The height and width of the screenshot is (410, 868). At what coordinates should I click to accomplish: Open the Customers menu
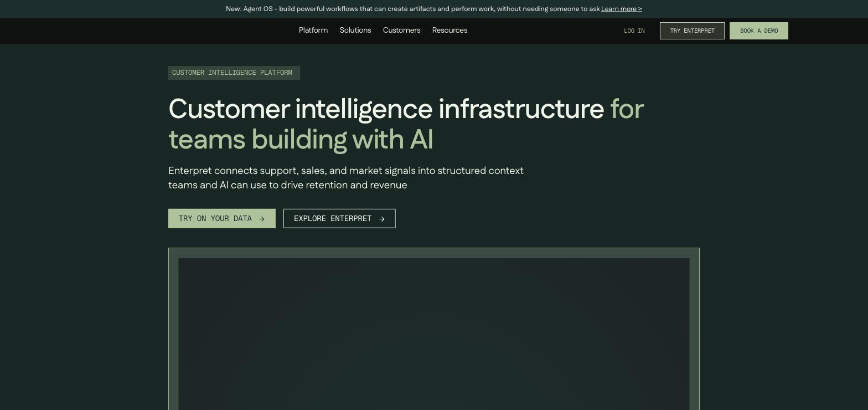coord(401,30)
